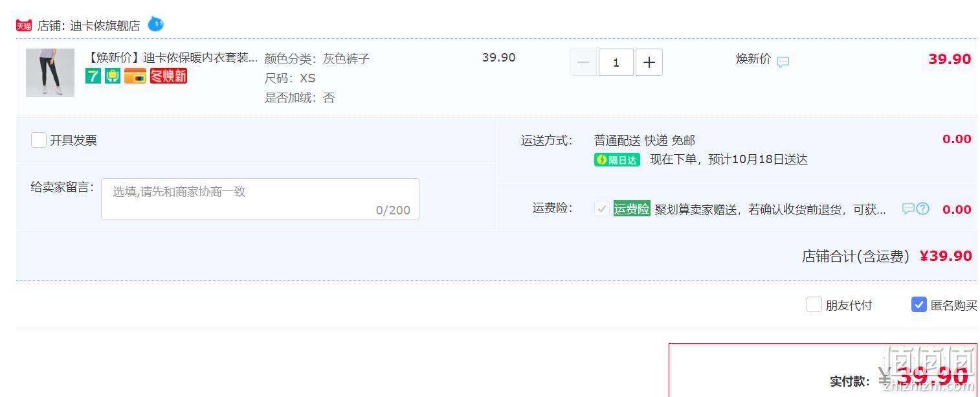Image resolution: width=980 pixels, height=397 pixels.
Task: Increase quantity with the plus button
Action: pos(649,62)
